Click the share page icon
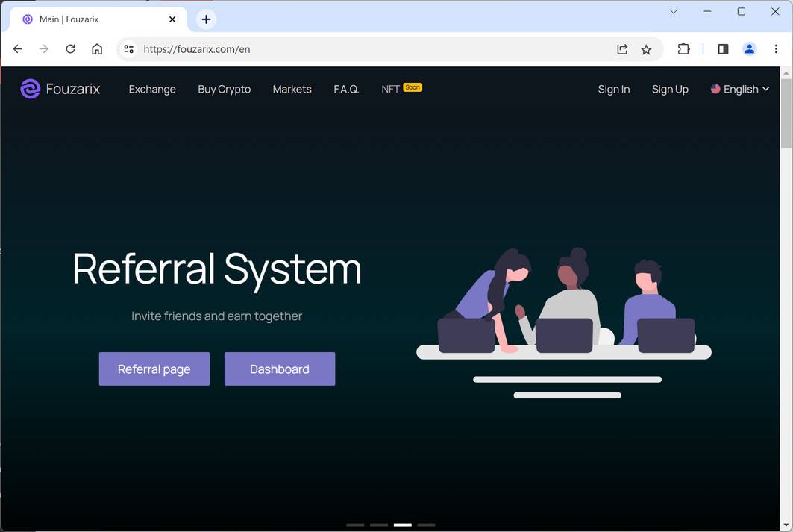 click(x=622, y=48)
